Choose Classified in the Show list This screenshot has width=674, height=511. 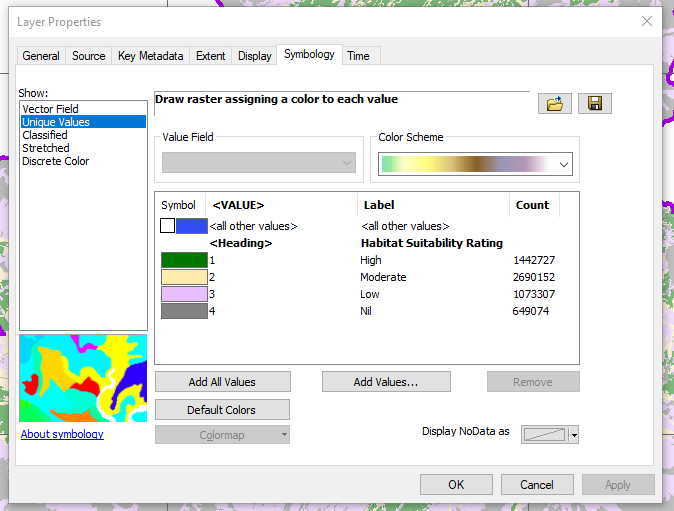pyautogui.click(x=83, y=135)
